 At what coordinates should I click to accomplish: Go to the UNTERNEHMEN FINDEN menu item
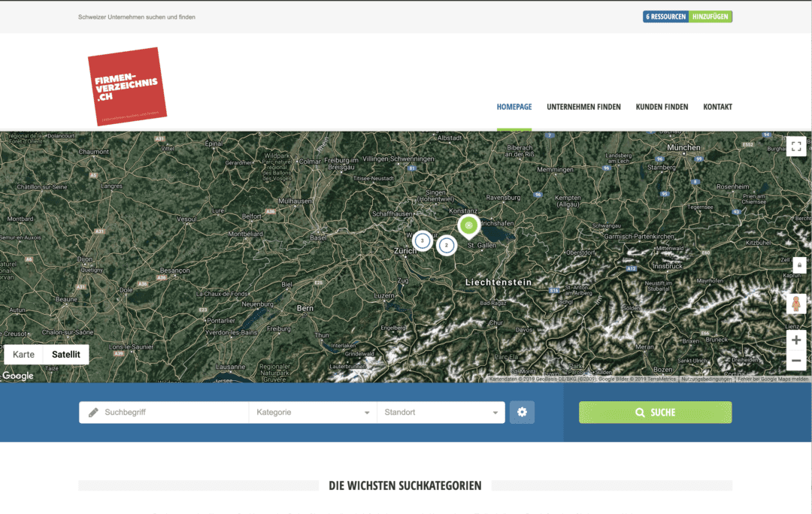pos(584,107)
